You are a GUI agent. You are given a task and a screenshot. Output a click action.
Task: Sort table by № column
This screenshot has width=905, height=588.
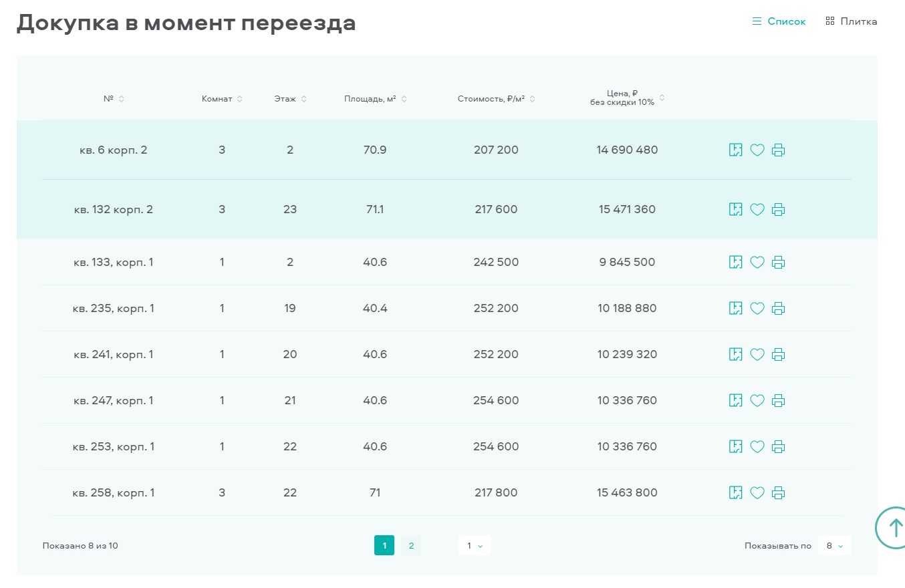[114, 99]
